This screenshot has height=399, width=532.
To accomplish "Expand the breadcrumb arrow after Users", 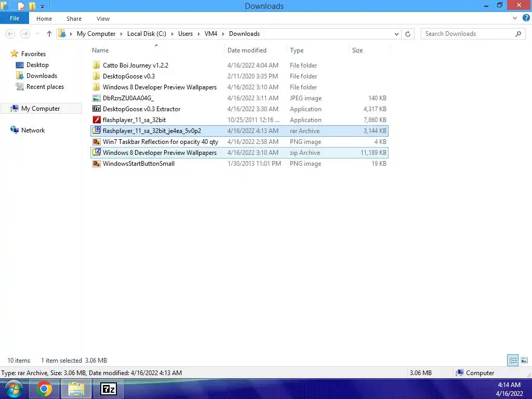I will click(x=198, y=34).
